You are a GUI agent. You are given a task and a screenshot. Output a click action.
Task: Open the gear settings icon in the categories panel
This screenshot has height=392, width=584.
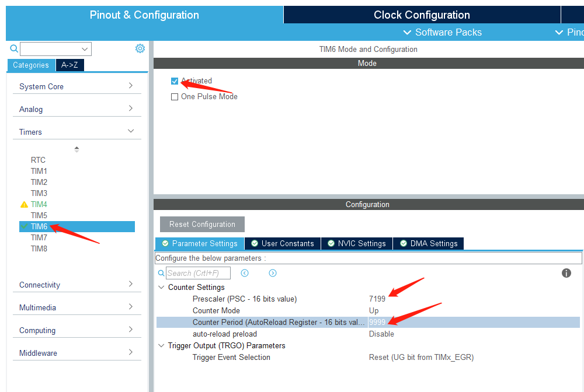pos(140,48)
